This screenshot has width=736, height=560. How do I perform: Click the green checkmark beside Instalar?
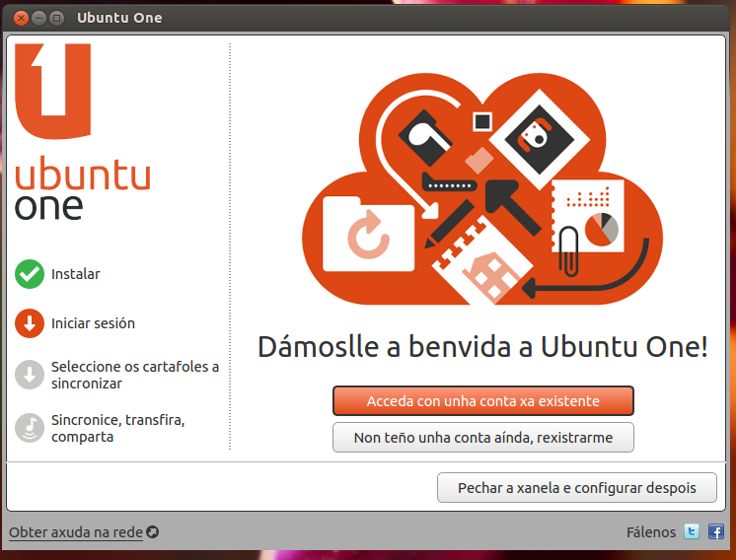pos(30,274)
